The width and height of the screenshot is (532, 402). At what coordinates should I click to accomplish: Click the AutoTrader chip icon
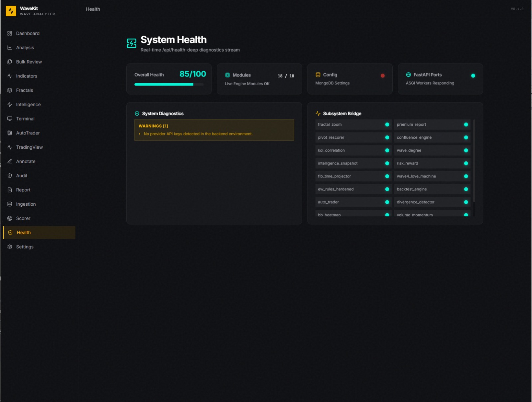pyautogui.click(x=10, y=133)
